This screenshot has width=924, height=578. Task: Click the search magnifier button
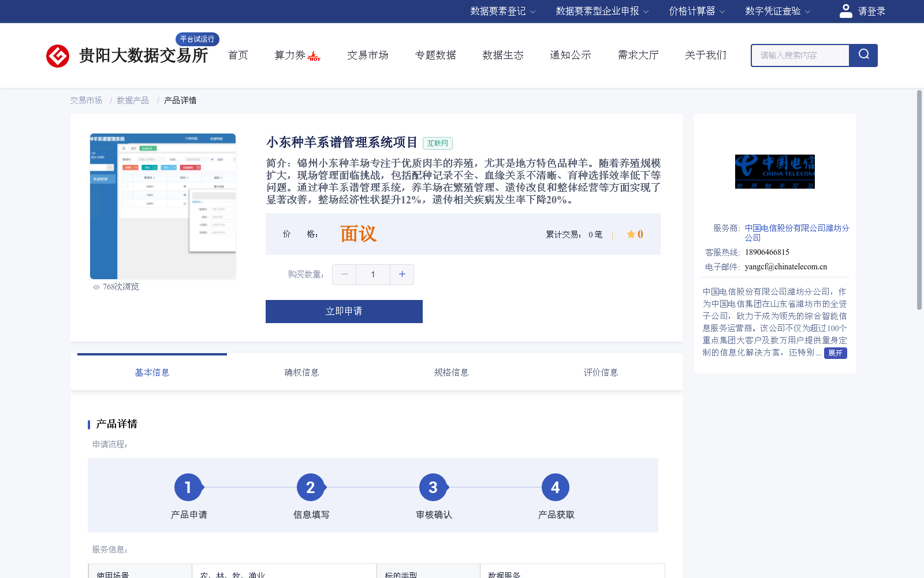pyautogui.click(x=863, y=55)
